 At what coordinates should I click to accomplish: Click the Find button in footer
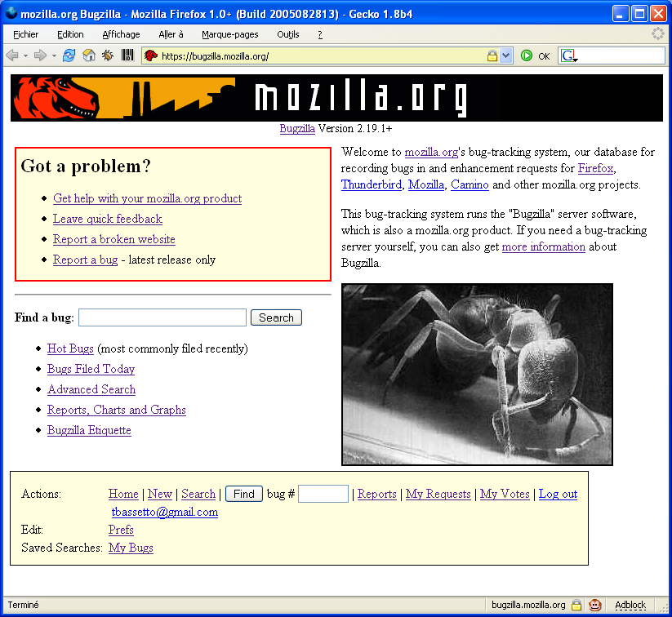point(244,494)
